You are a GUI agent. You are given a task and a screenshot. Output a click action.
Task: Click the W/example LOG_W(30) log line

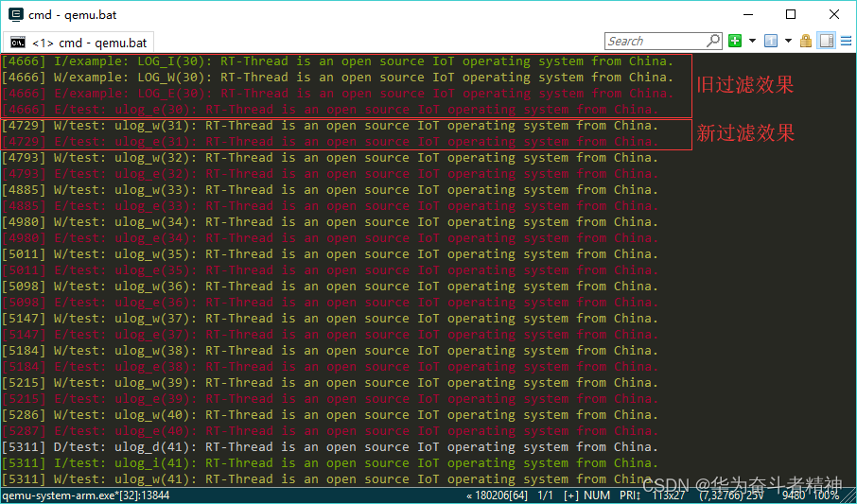point(338,78)
